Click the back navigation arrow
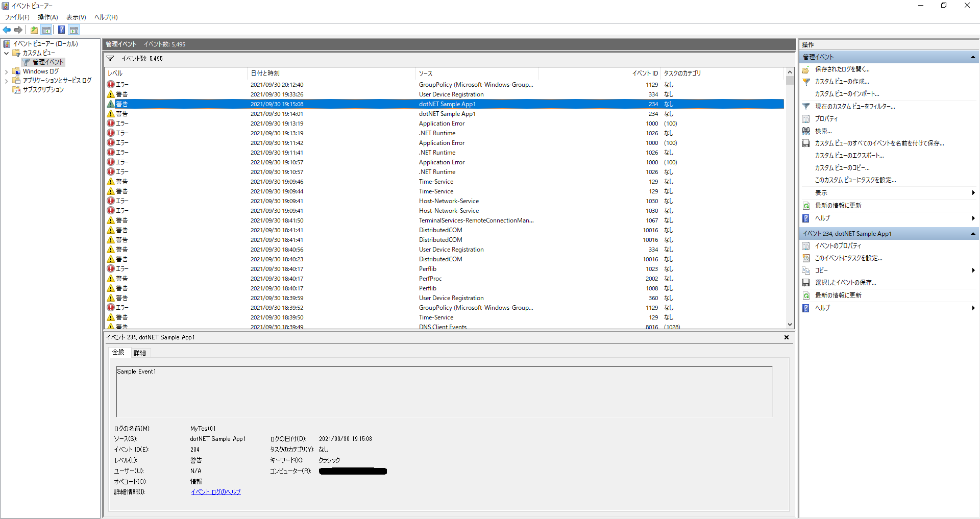980x519 pixels. [7, 30]
